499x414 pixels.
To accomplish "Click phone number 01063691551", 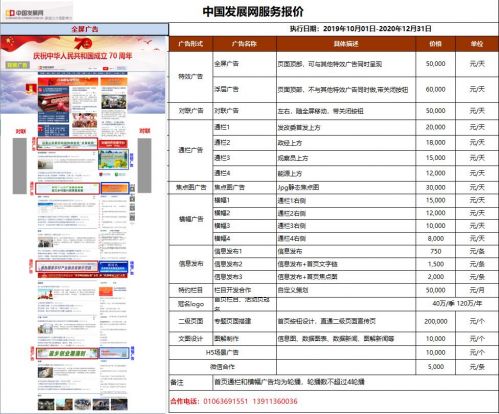I will (x=226, y=401).
